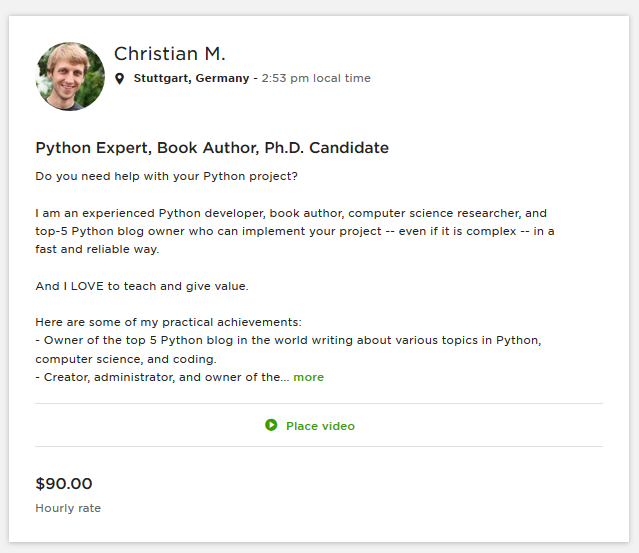Click the 'fast and reliable way.' line
Screen dimensions: 639x553
[97, 249]
